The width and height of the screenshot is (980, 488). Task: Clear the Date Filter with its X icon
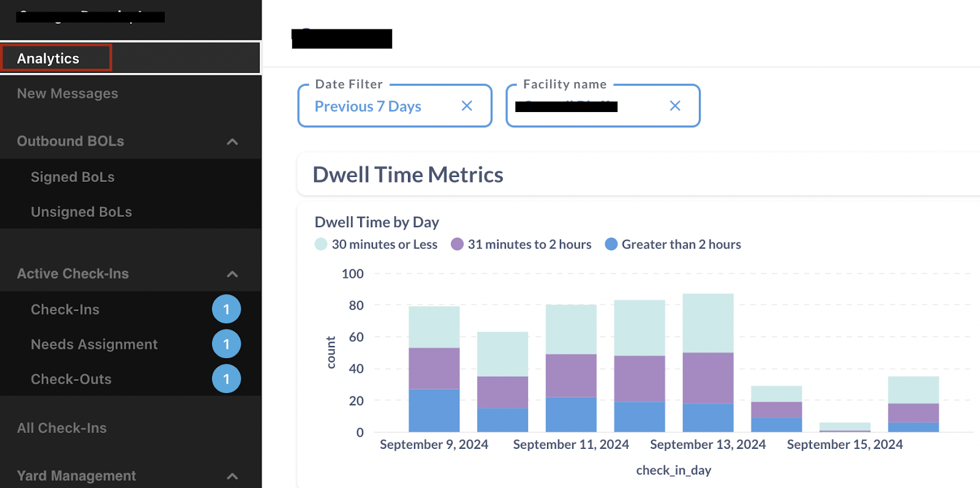[x=467, y=106]
